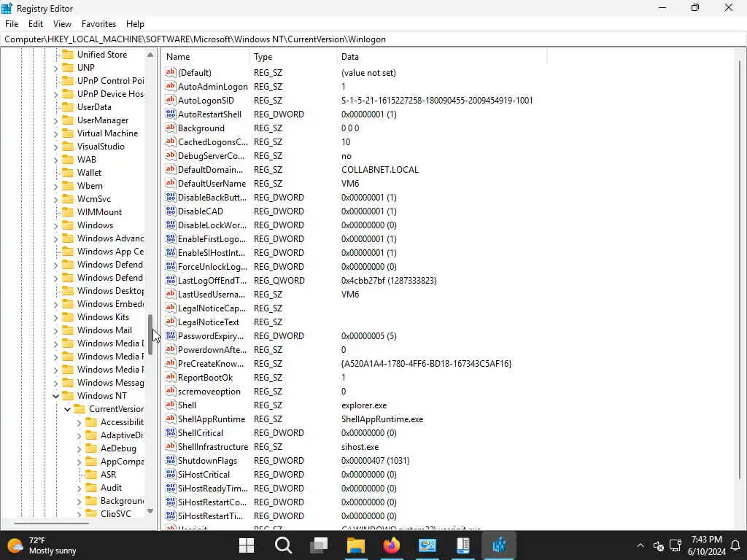Select the ShutdownFlags DWORD icon

pos(171,461)
